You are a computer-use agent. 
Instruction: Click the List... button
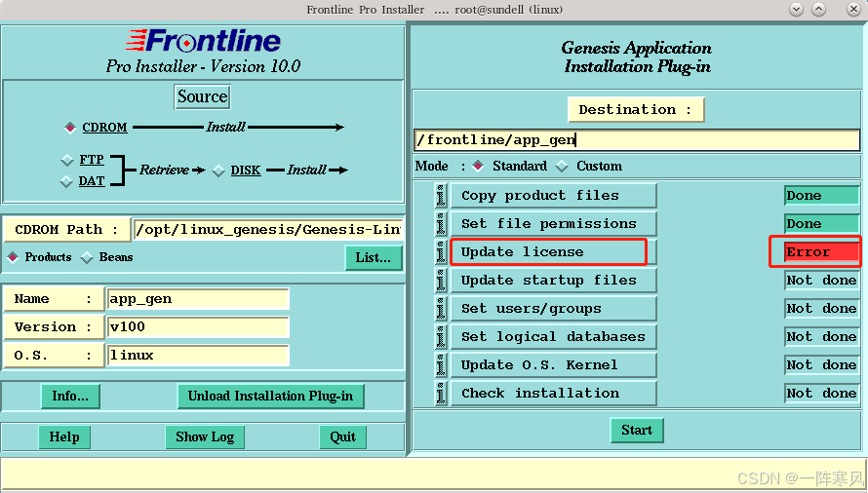[x=374, y=258]
